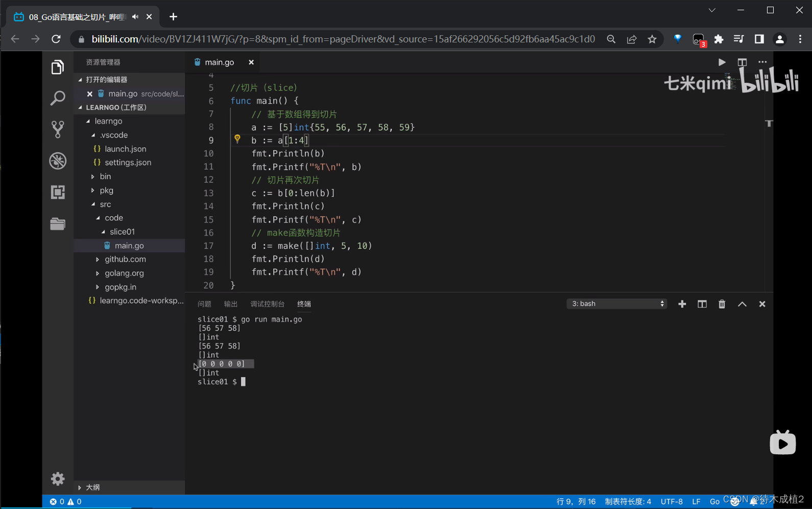Open the media control icon in the toolbar
Screen dimensions: 812x509
tap(739, 39)
